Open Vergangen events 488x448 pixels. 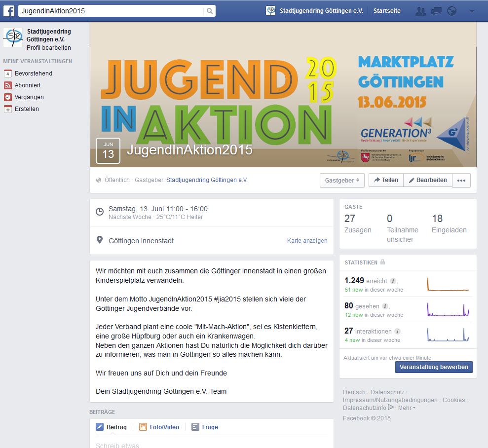pyautogui.click(x=29, y=97)
